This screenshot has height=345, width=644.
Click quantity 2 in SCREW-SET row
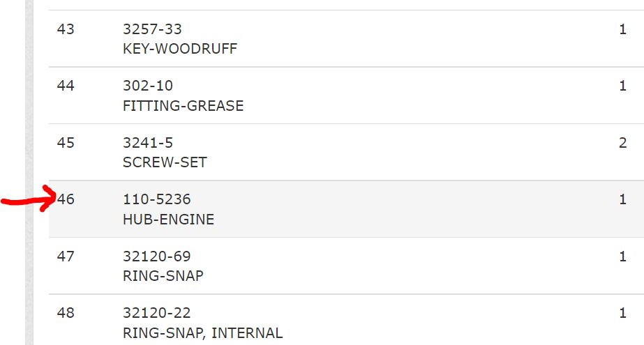pos(622,143)
